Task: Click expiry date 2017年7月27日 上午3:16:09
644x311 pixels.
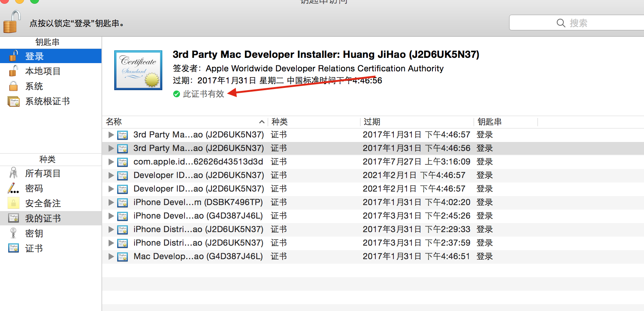Action: coord(416,162)
